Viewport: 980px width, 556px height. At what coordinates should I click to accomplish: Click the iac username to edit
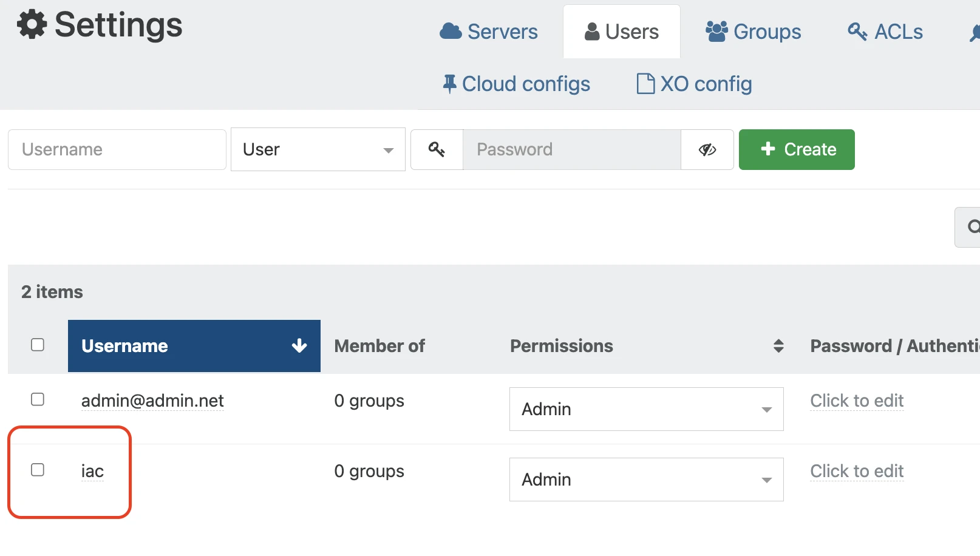click(92, 471)
